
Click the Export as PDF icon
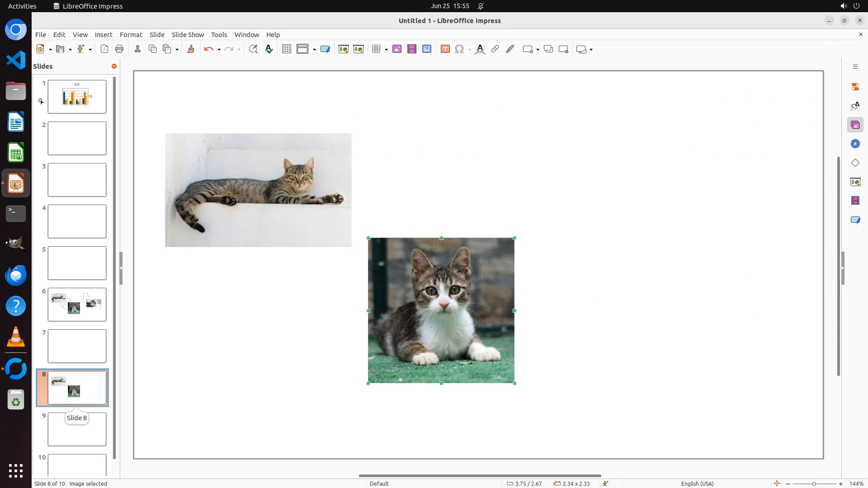[x=104, y=49]
